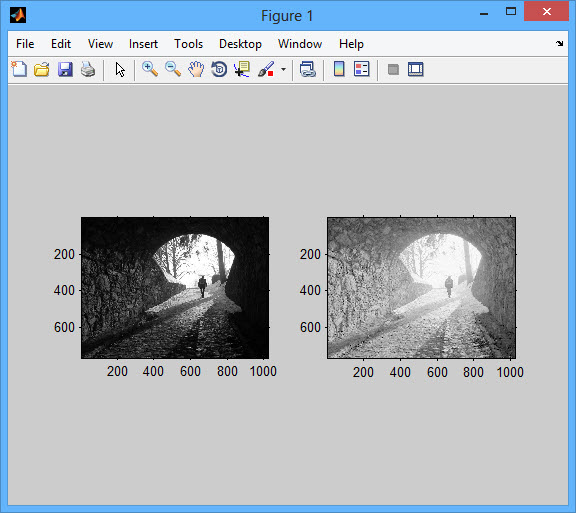
Task: Toggle the Data Cursor tool
Action: tap(242, 69)
